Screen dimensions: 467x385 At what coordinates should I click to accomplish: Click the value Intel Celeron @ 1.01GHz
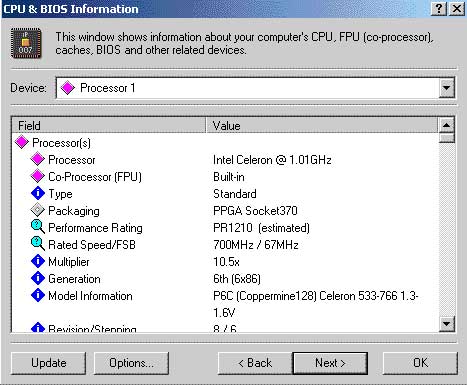[x=272, y=160]
